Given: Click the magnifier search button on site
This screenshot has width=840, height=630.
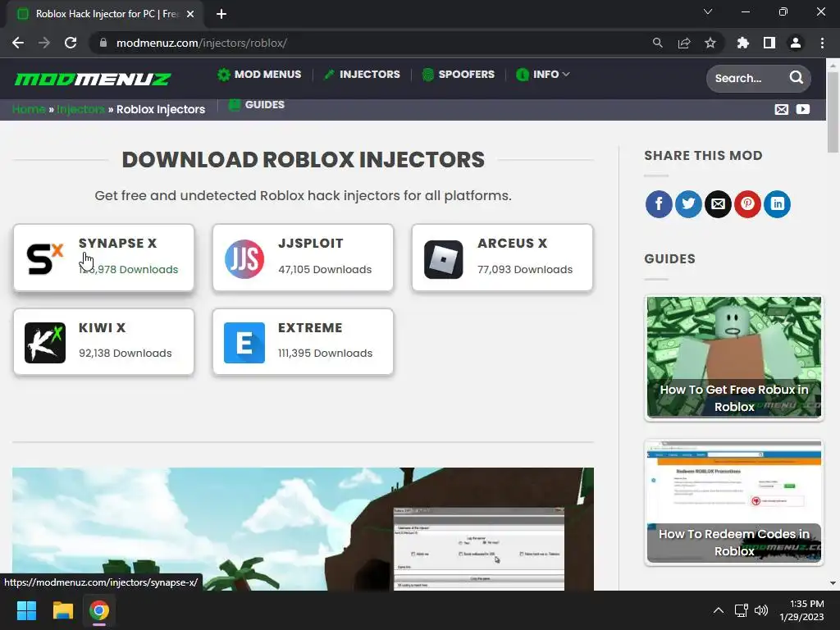Looking at the screenshot, I should 796,78.
